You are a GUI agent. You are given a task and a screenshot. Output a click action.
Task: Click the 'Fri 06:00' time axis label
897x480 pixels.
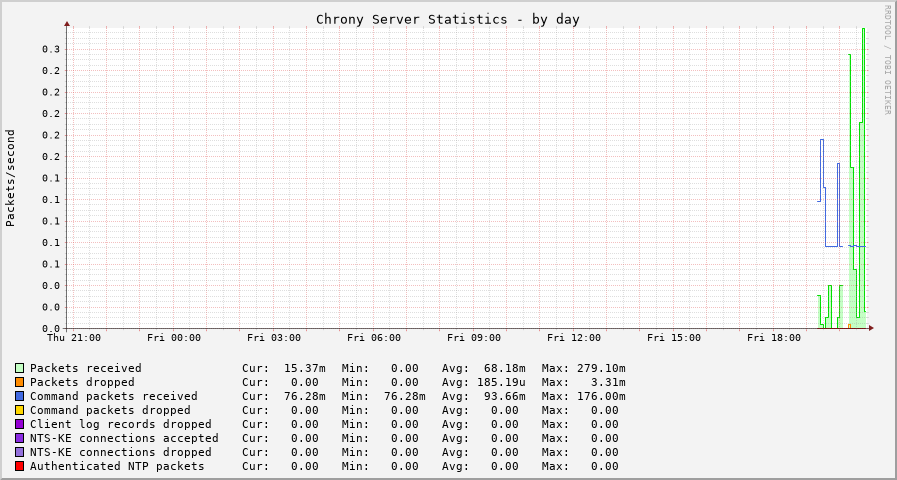point(374,338)
